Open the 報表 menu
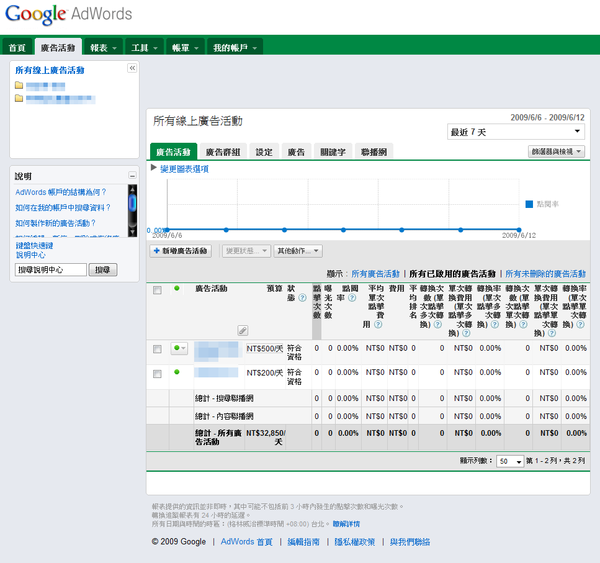The image size is (600, 563). pos(103,48)
